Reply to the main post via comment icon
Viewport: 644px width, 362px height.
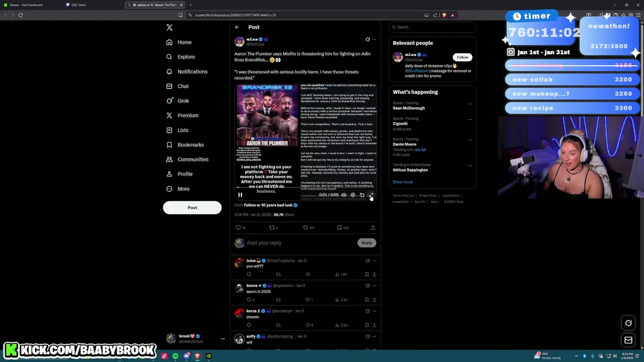tap(238, 228)
